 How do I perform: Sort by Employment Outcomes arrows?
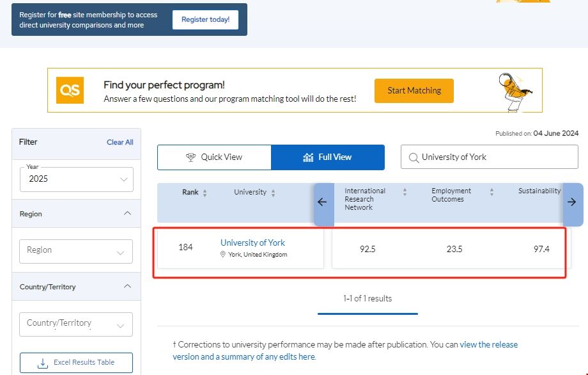coord(491,192)
